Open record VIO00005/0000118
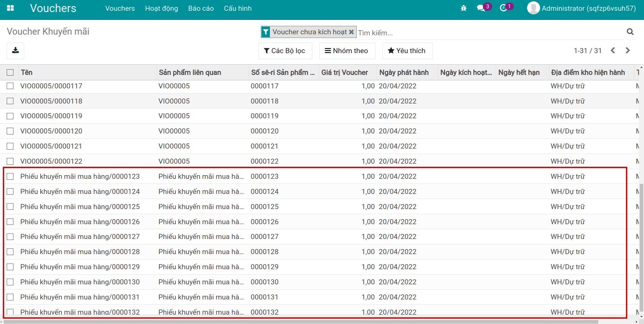The image size is (644, 324). click(51, 101)
